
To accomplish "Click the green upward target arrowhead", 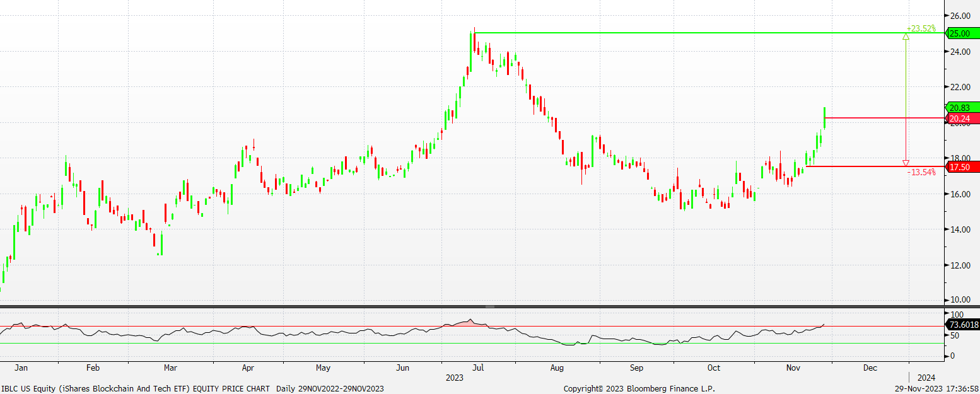I will tap(906, 37).
